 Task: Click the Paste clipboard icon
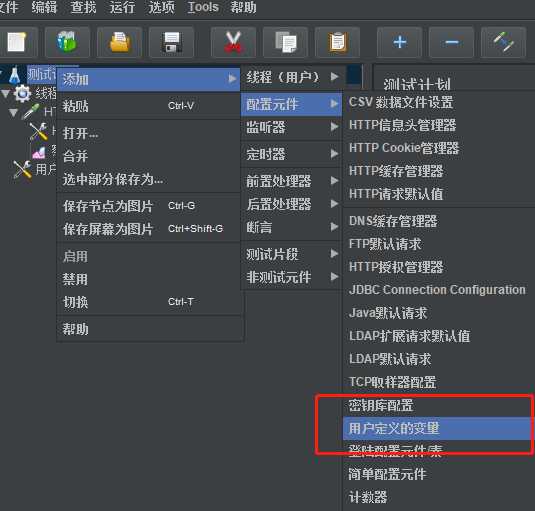pos(337,42)
